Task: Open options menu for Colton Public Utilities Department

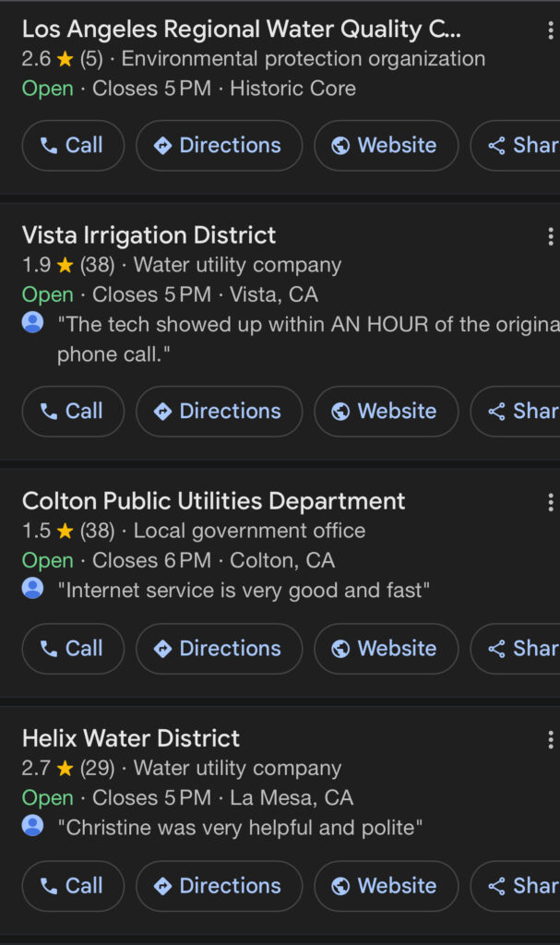Action: pyautogui.click(x=550, y=502)
